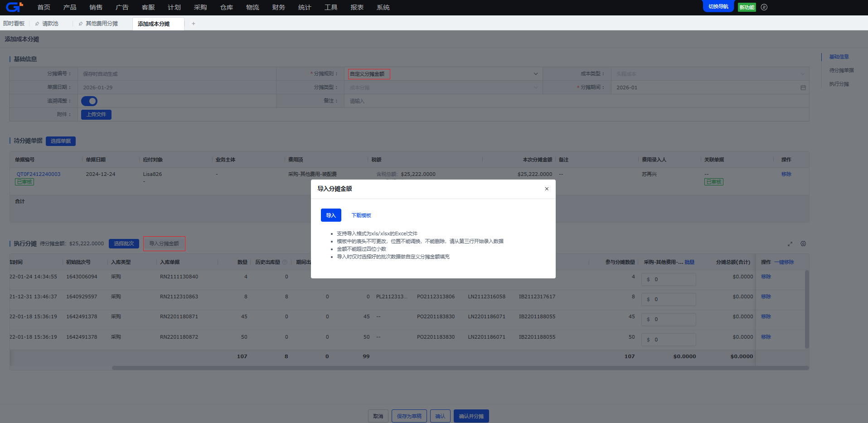Open document link QT0F2412240003
The image size is (868, 423).
click(39, 174)
